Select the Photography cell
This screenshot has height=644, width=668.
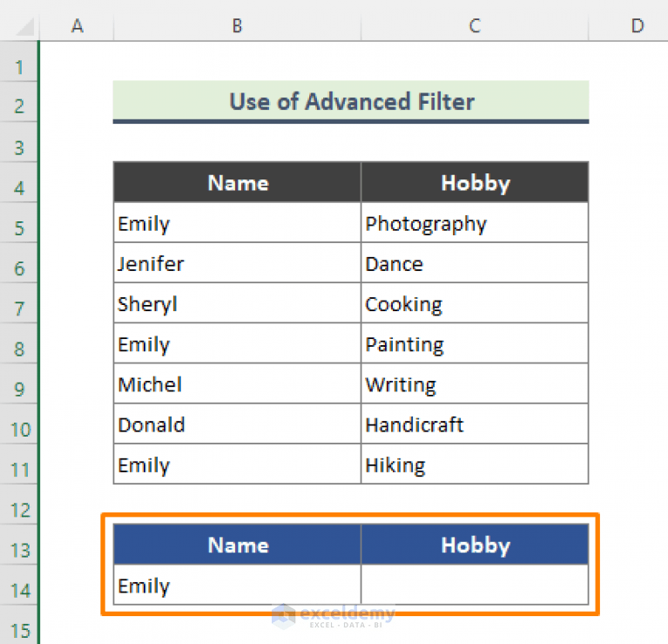click(475, 223)
